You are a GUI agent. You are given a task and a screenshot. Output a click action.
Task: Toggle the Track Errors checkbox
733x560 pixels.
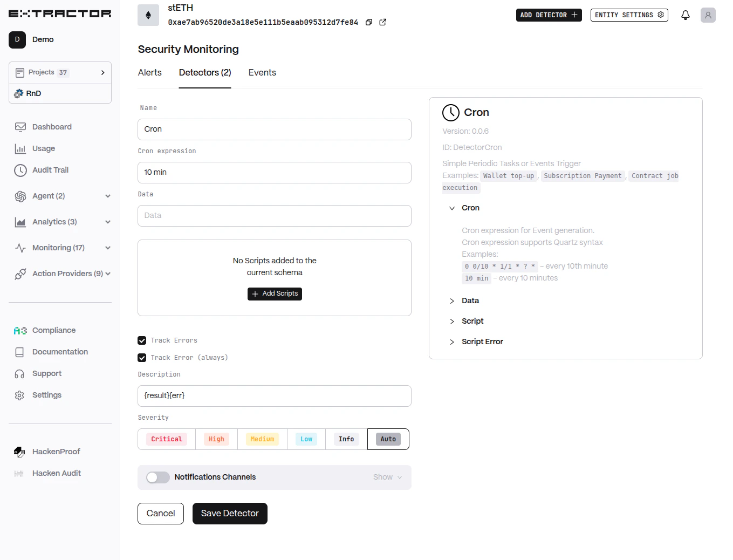142,340
